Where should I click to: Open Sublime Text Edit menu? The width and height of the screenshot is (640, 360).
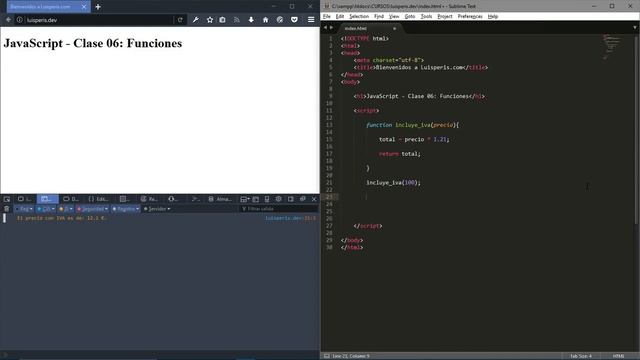click(x=340, y=16)
